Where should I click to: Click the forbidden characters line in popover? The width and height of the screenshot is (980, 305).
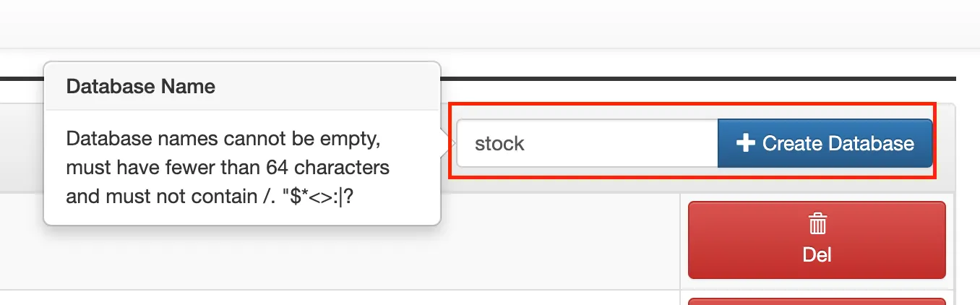click(214, 197)
